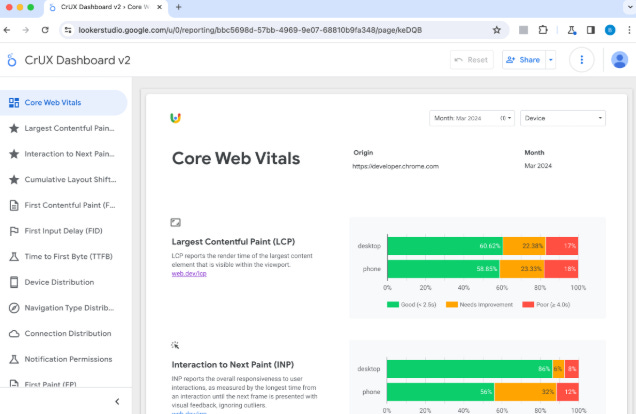Click flag icon beside First Input Delay
Image resolution: width=636 pixels, height=414 pixels.
click(x=14, y=231)
